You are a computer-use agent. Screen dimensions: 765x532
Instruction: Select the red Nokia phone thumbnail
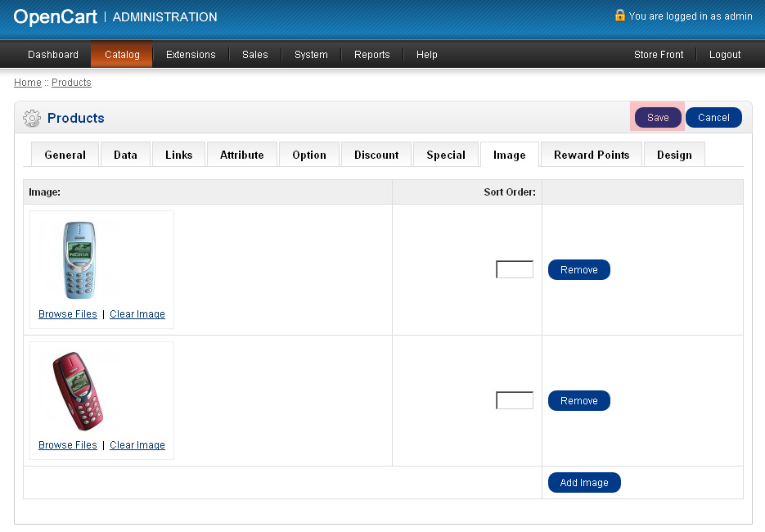pos(79,391)
